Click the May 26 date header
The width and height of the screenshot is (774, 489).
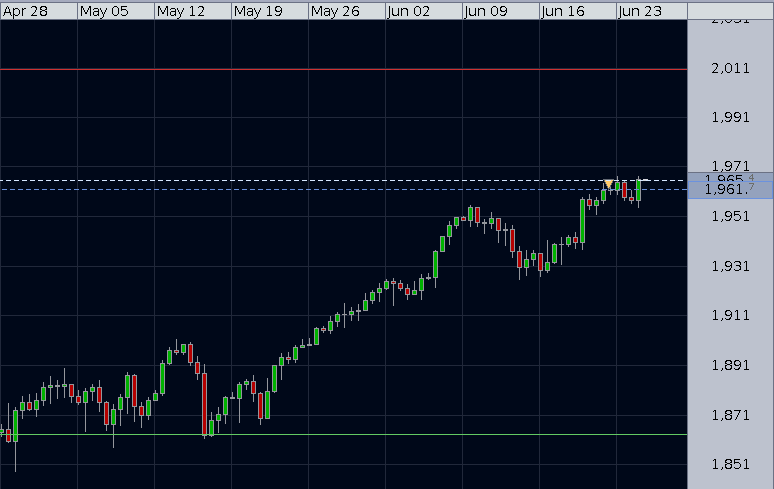[x=347, y=11]
